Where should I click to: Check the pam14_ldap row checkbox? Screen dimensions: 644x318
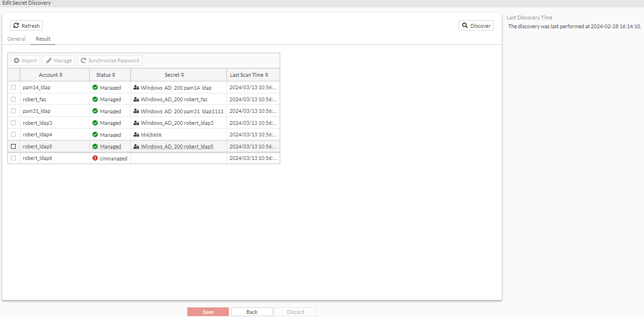pos(13,87)
